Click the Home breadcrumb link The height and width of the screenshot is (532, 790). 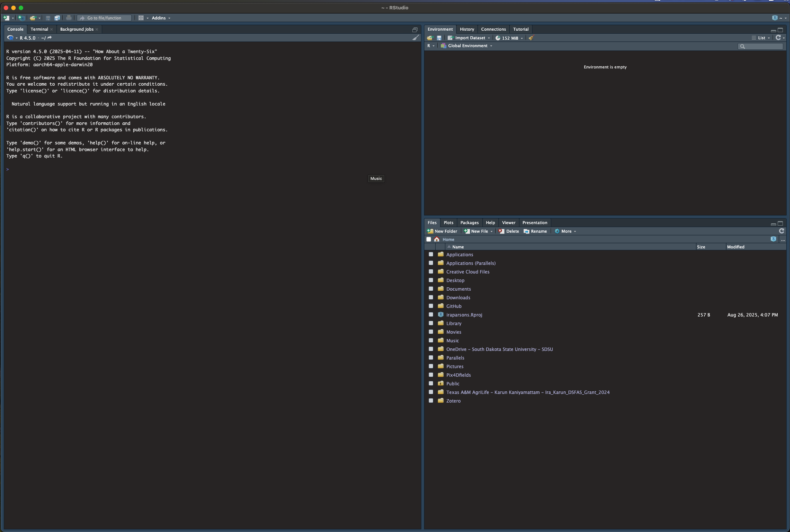[448, 239]
